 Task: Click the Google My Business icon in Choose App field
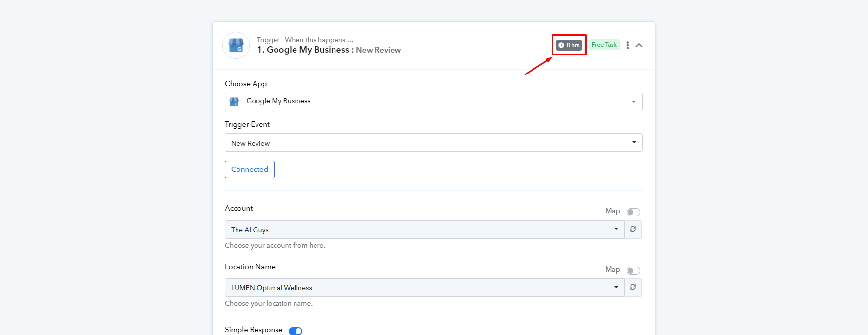pyautogui.click(x=234, y=101)
